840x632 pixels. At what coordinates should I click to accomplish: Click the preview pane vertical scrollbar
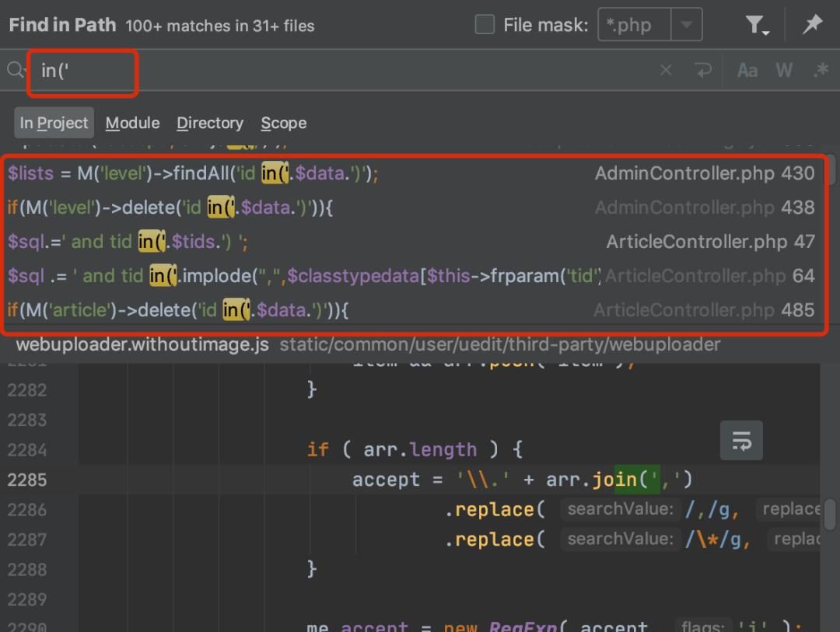coord(830,515)
